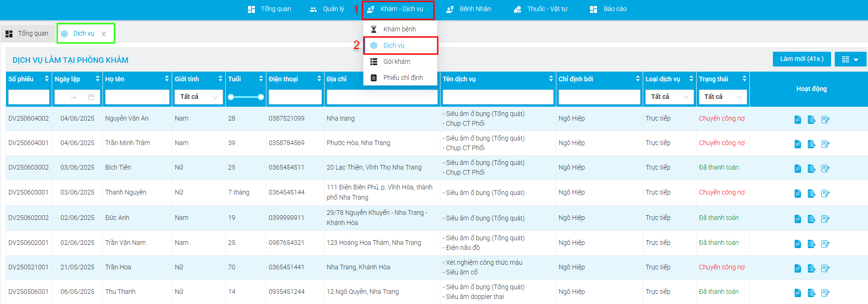Open Bệnh Nhân menu

(x=469, y=9)
